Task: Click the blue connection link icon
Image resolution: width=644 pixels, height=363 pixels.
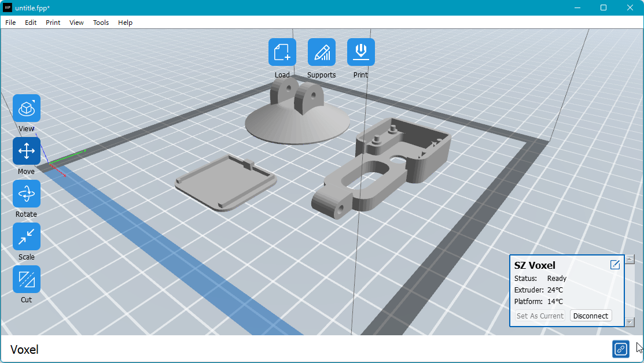Action: tap(621, 349)
